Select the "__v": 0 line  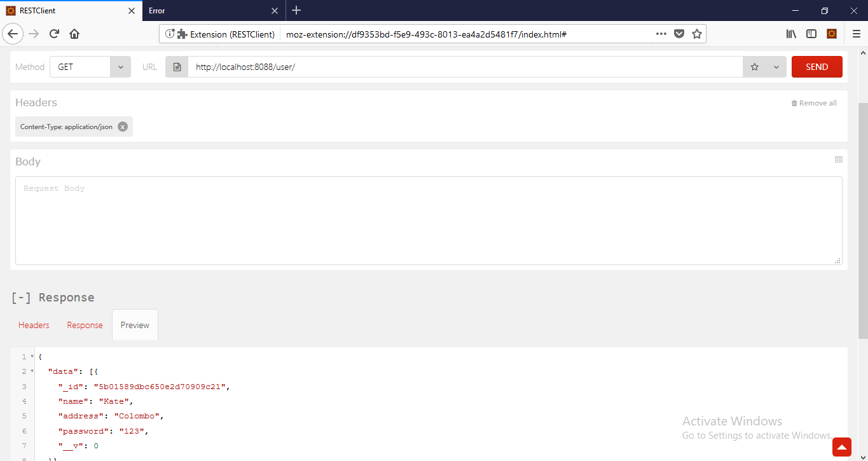(78, 446)
